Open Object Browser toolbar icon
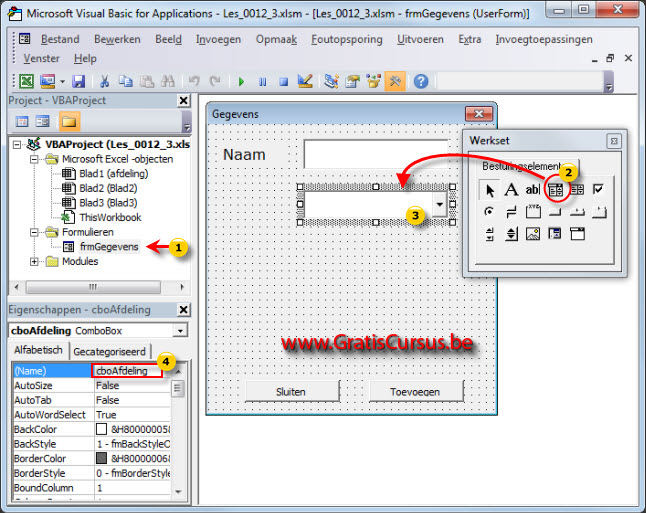The width and height of the screenshot is (646, 513). pos(373,81)
